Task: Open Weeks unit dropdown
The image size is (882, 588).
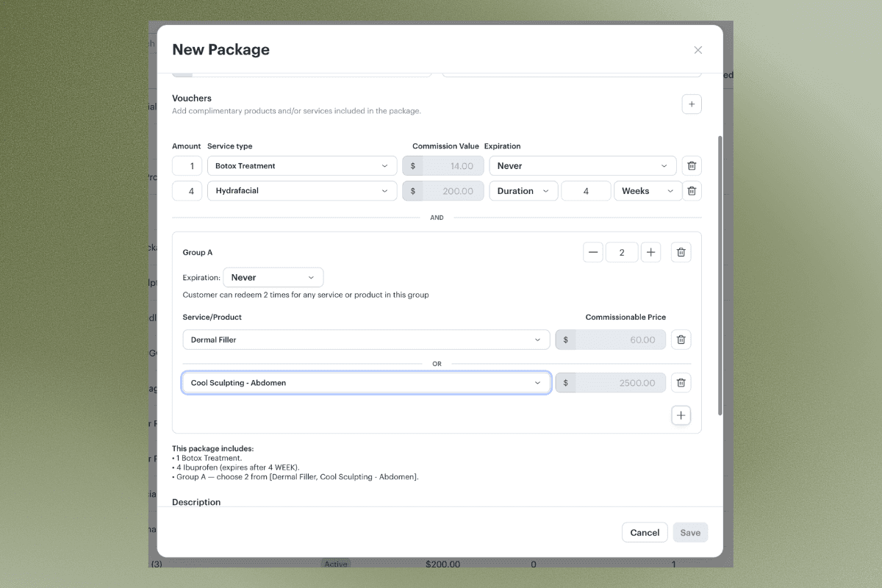Action: pos(648,191)
